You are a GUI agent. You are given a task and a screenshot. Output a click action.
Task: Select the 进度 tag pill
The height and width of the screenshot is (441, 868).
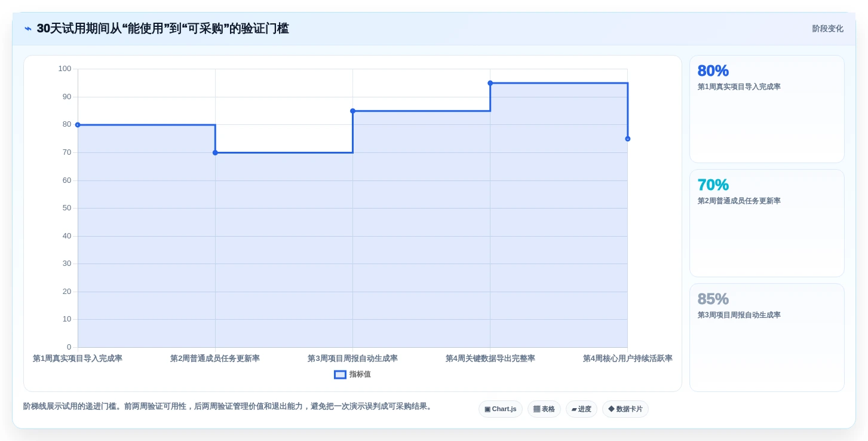click(581, 409)
